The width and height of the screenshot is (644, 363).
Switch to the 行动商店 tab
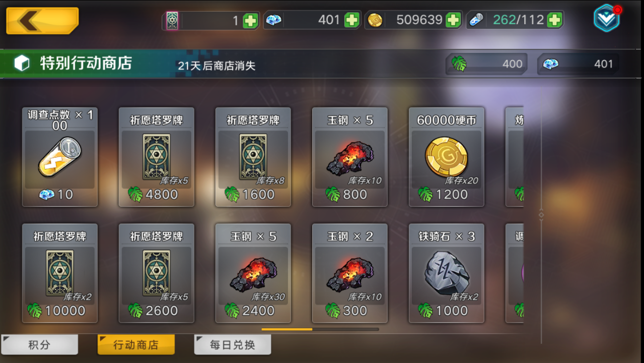(x=136, y=345)
